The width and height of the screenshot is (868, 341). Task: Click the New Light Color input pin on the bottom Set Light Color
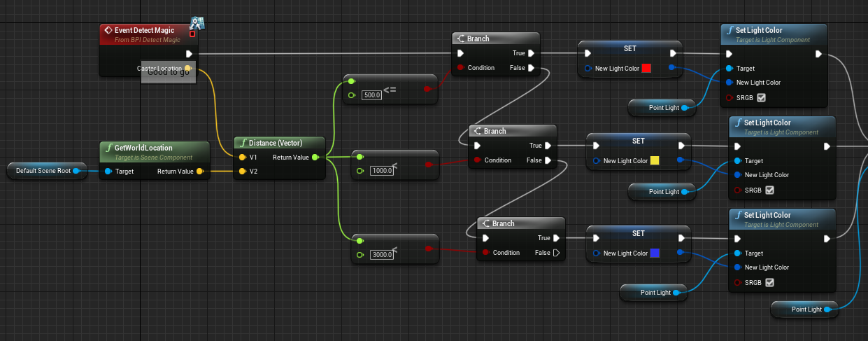[x=738, y=267]
